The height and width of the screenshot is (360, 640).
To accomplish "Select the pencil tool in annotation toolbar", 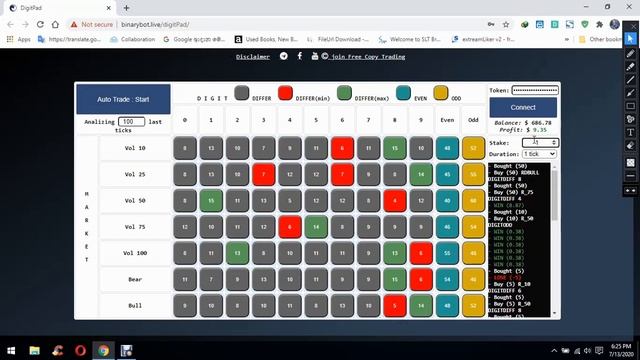I will 631,54.
